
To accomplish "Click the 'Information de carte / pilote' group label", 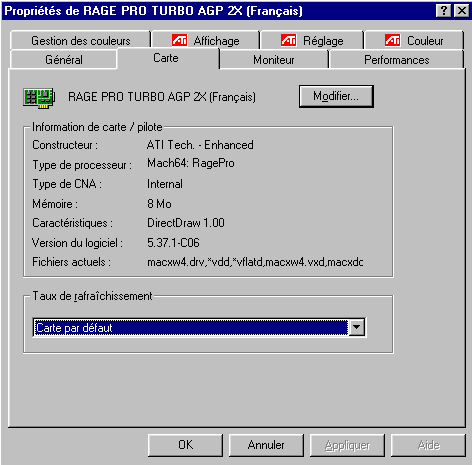I will 97,127.
